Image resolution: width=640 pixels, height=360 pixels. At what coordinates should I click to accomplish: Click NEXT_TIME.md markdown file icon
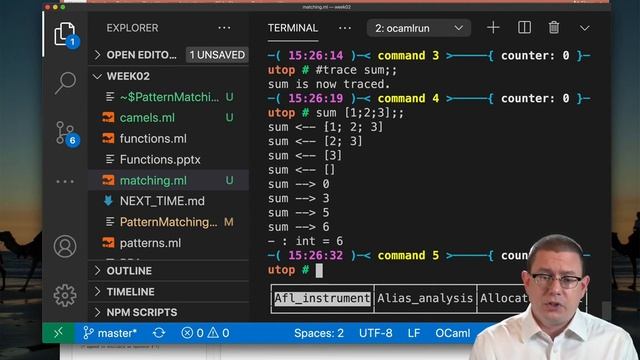[108, 201]
